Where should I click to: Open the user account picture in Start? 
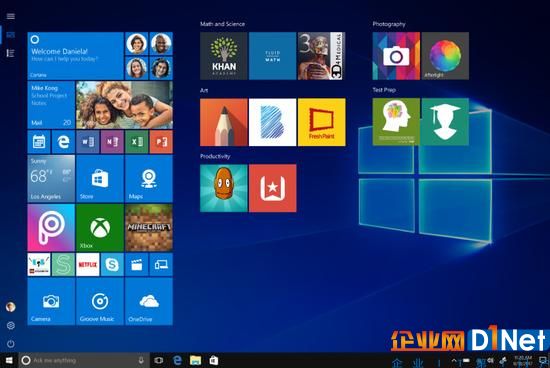[x=11, y=307]
